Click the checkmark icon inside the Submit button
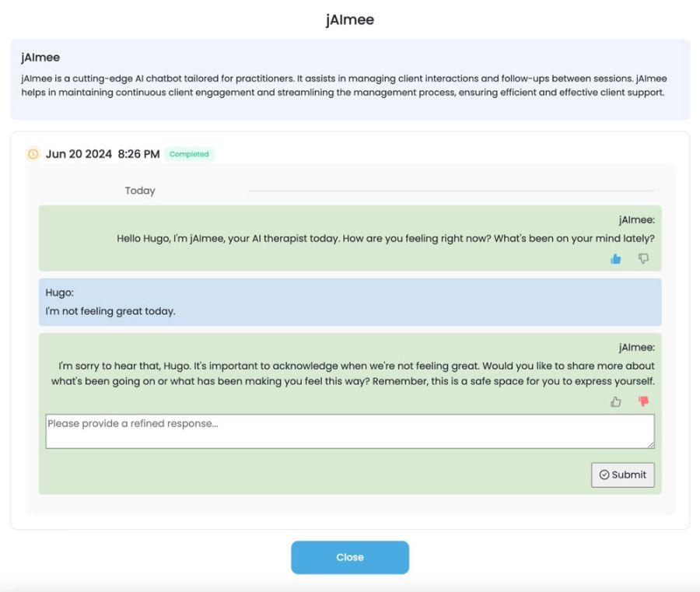Viewport: 700px width, 592px height. 605,475
